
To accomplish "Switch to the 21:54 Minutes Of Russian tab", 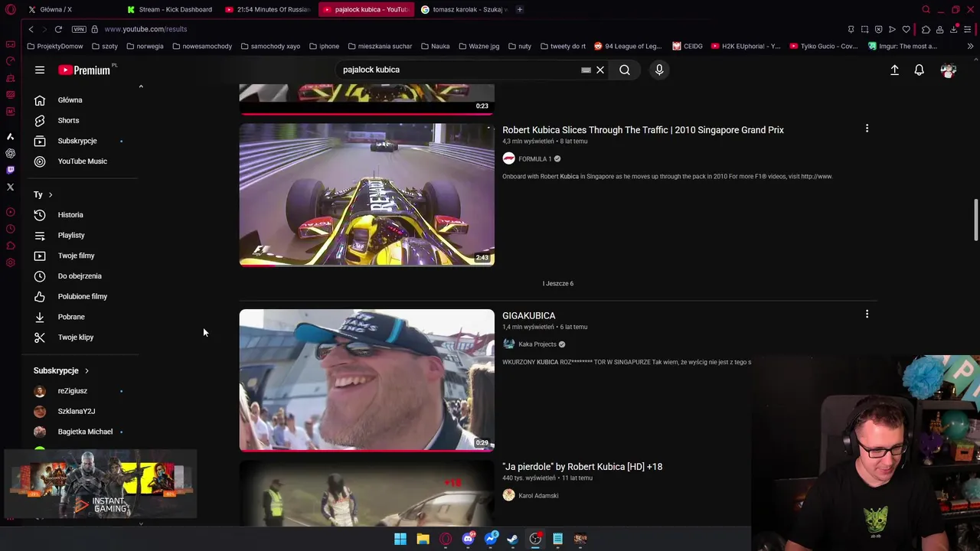I will click(x=268, y=9).
